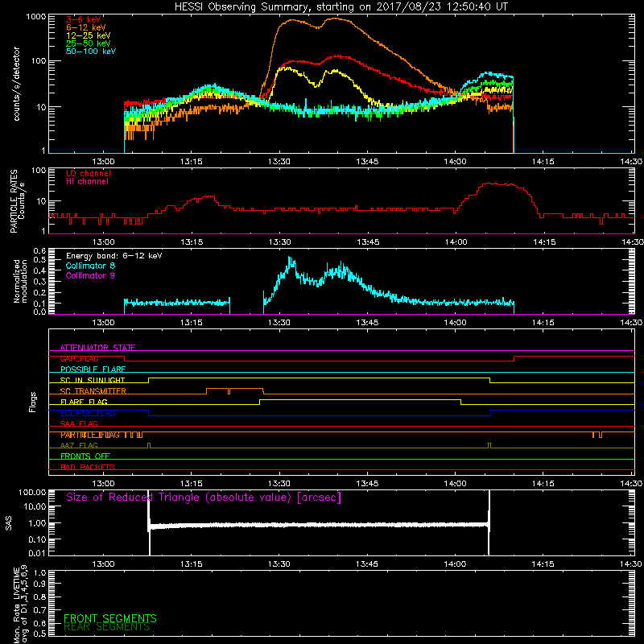Click the ATTENUATOR_STATE flag label
Image resolution: width=644 pixels, height=644 pixels.
point(97,348)
